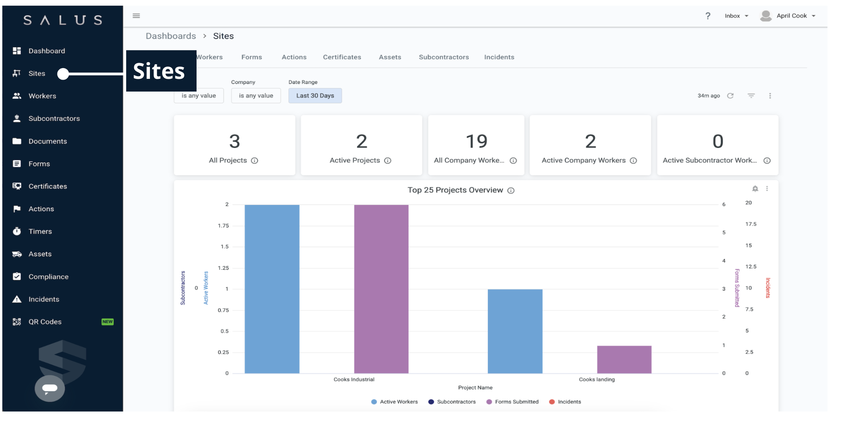Screen dimensions: 868x421
Task: Click the Company is any value filter
Action: 256,96
